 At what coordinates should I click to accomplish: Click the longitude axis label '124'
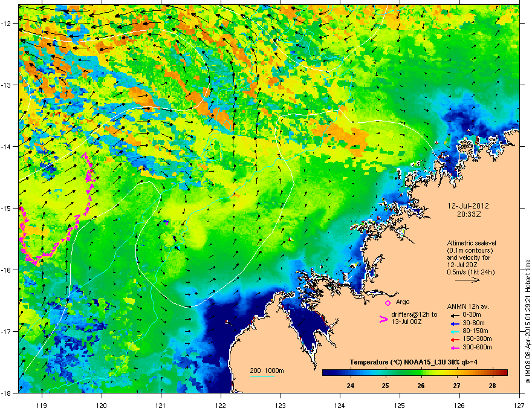point(340,405)
